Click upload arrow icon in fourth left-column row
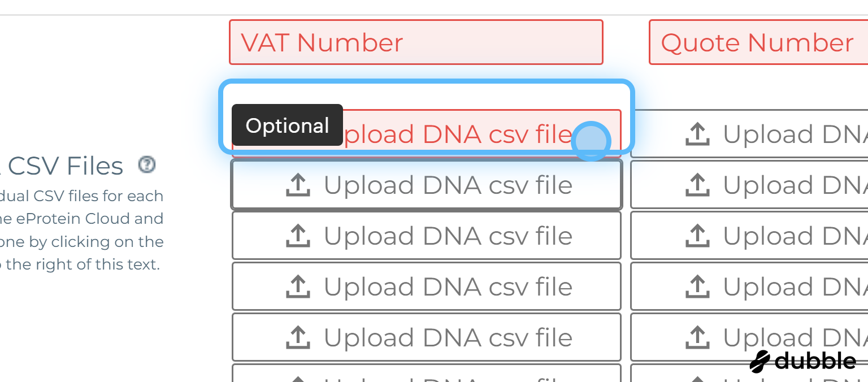This screenshot has width=868, height=382. click(x=298, y=286)
